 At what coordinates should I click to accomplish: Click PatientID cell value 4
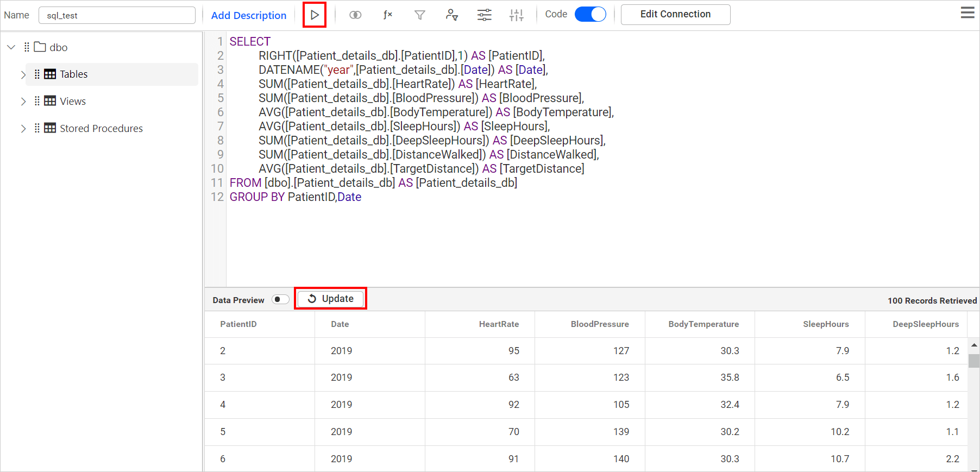tap(223, 405)
